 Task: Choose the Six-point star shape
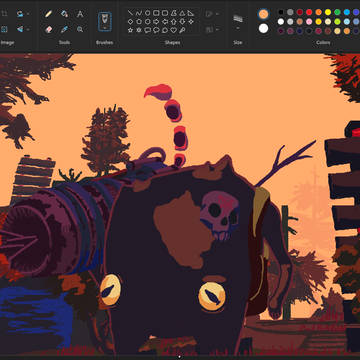(139, 30)
